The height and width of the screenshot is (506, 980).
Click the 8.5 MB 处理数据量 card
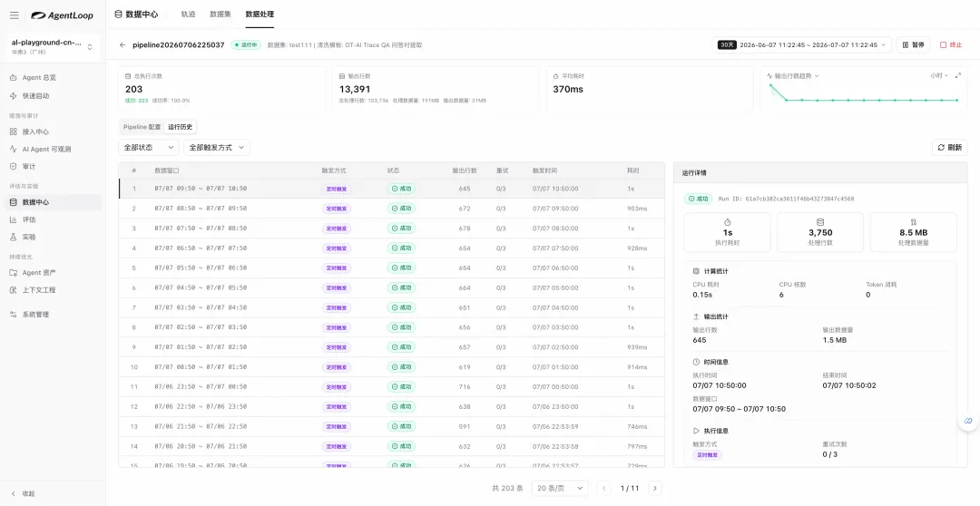tap(913, 232)
